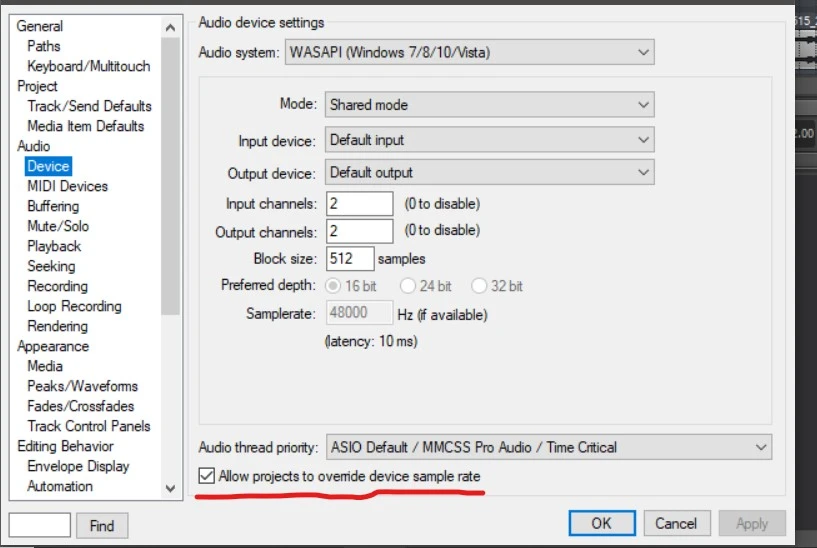Open Seeking settings page
The width and height of the screenshot is (817, 548).
coord(51,266)
